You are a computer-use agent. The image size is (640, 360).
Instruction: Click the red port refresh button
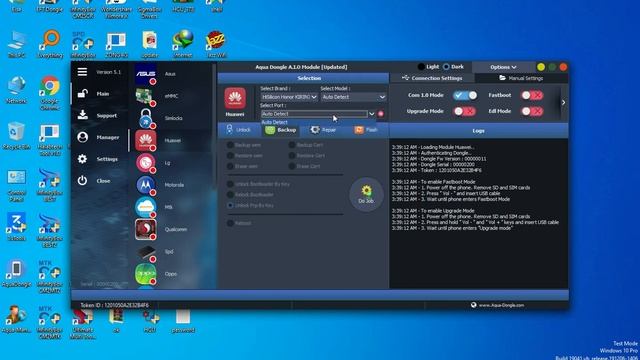click(x=381, y=114)
